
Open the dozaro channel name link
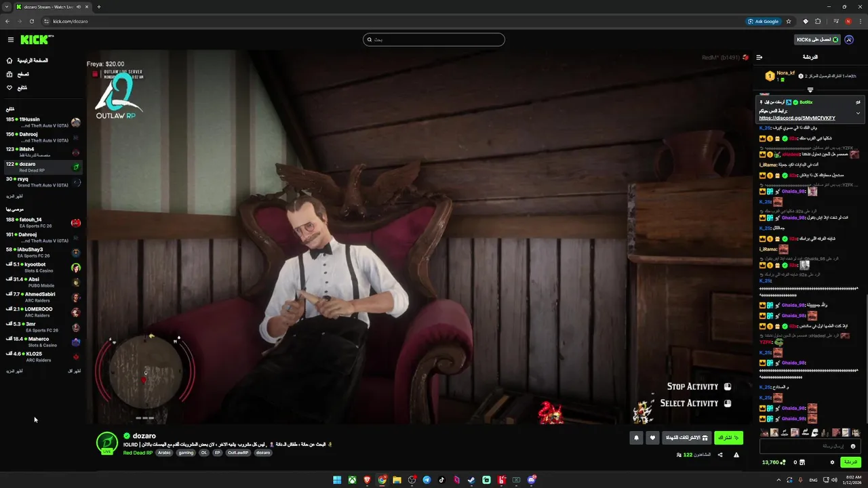[144, 436]
